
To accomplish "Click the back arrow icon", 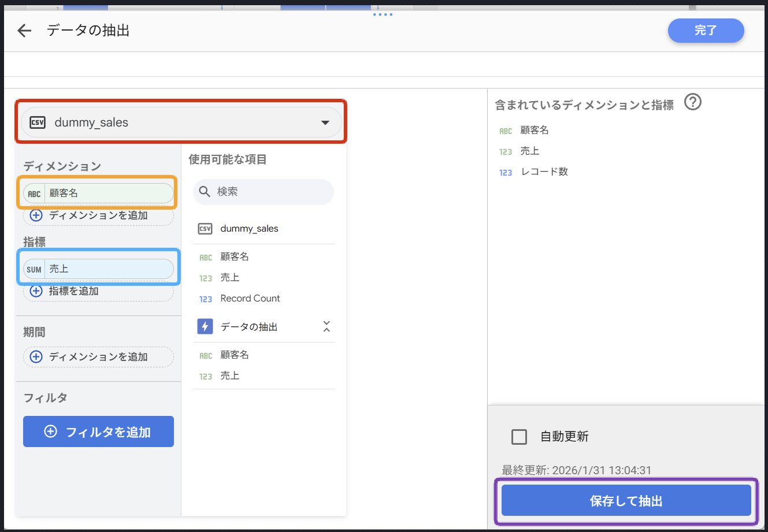I will click(x=24, y=31).
